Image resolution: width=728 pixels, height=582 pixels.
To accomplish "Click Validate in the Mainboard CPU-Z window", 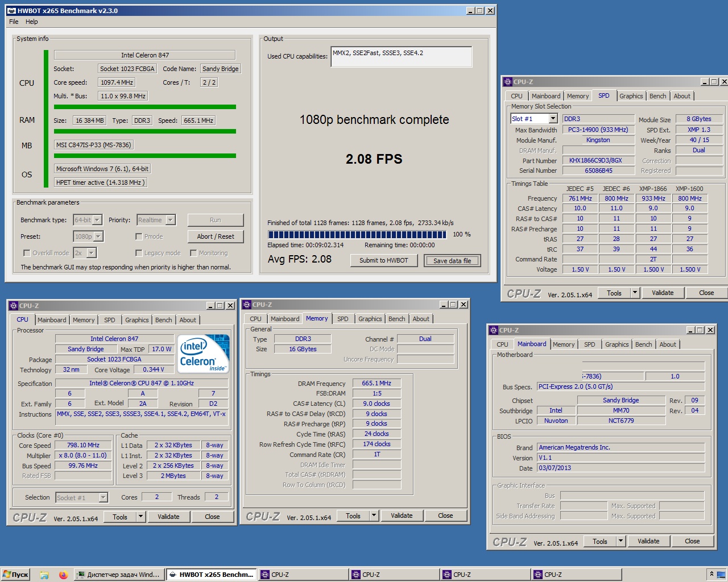I will [648, 541].
